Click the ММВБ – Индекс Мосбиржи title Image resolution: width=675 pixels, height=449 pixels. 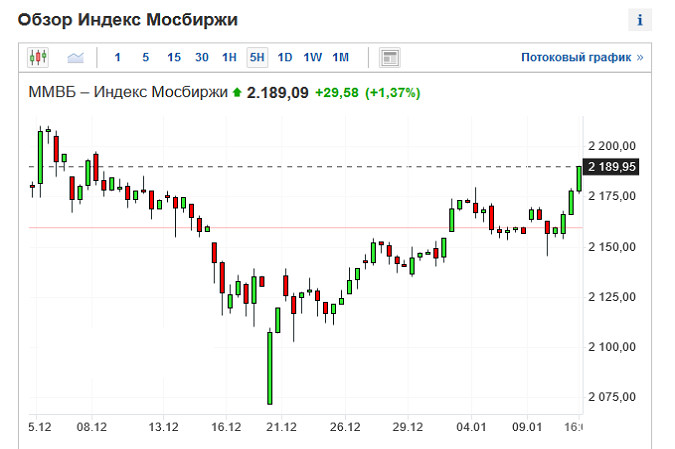point(128,92)
